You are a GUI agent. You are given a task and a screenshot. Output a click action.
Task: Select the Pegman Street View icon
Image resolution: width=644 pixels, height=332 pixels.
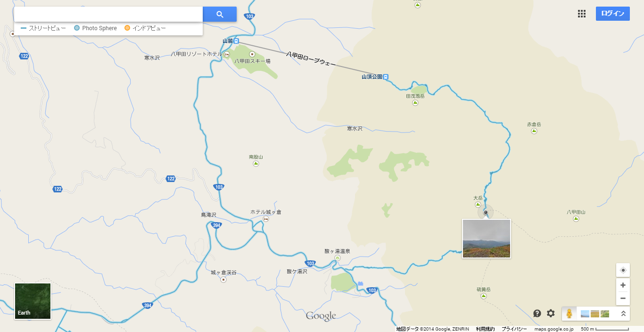click(569, 314)
